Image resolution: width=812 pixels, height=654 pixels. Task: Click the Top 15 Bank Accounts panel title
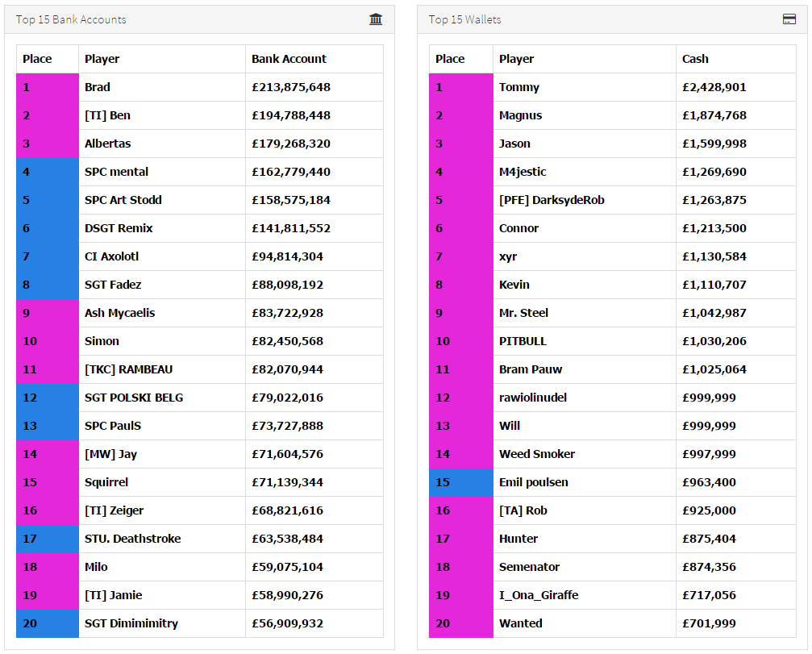click(71, 19)
